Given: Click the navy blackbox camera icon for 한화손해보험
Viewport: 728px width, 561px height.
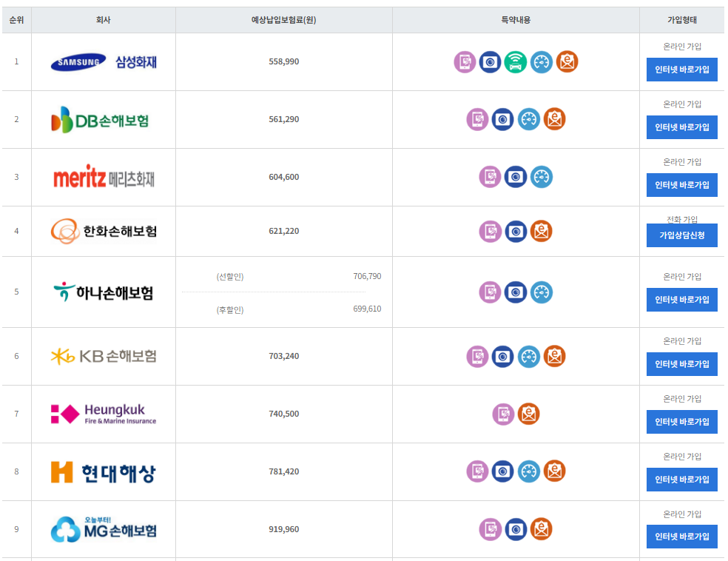Looking at the screenshot, I should pos(516,231).
